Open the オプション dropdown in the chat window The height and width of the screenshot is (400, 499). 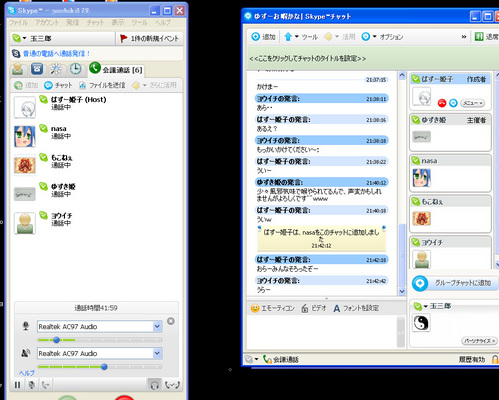pyautogui.click(x=382, y=37)
